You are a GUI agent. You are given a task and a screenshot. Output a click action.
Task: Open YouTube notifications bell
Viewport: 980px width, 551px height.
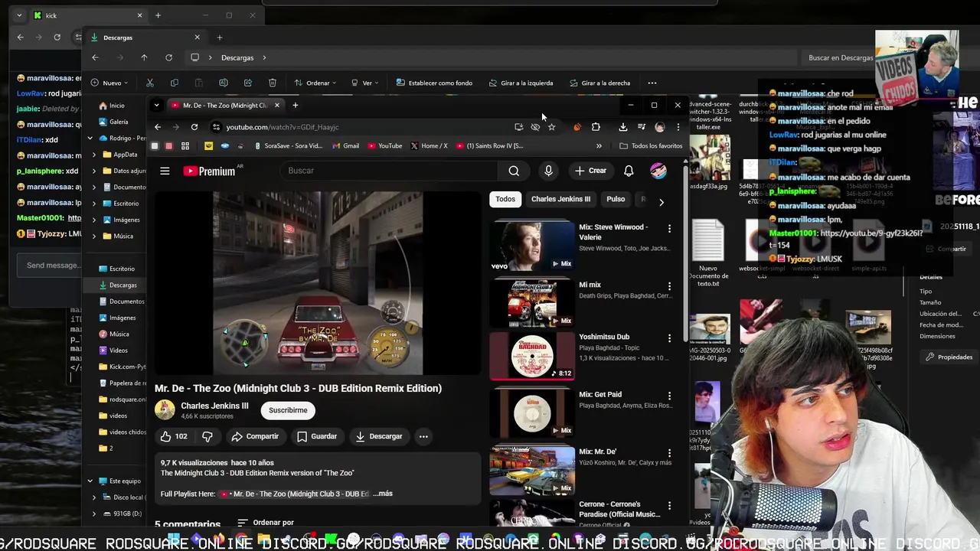(x=629, y=171)
